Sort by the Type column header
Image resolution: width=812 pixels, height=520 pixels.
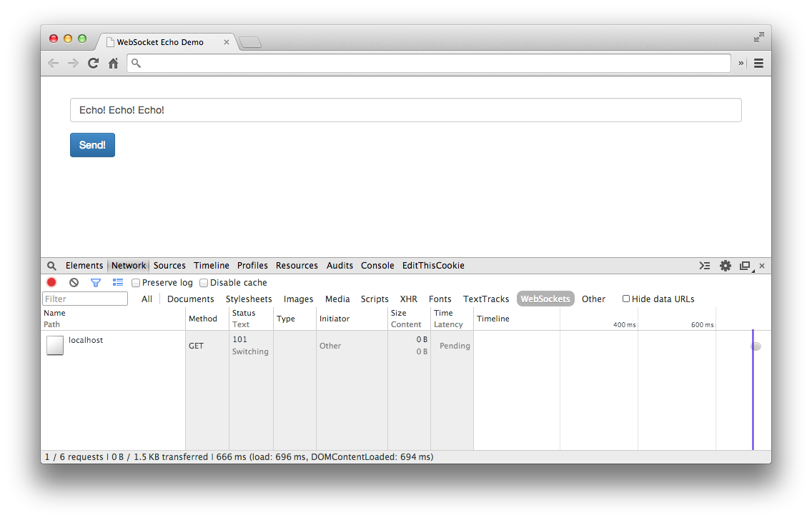(x=294, y=319)
